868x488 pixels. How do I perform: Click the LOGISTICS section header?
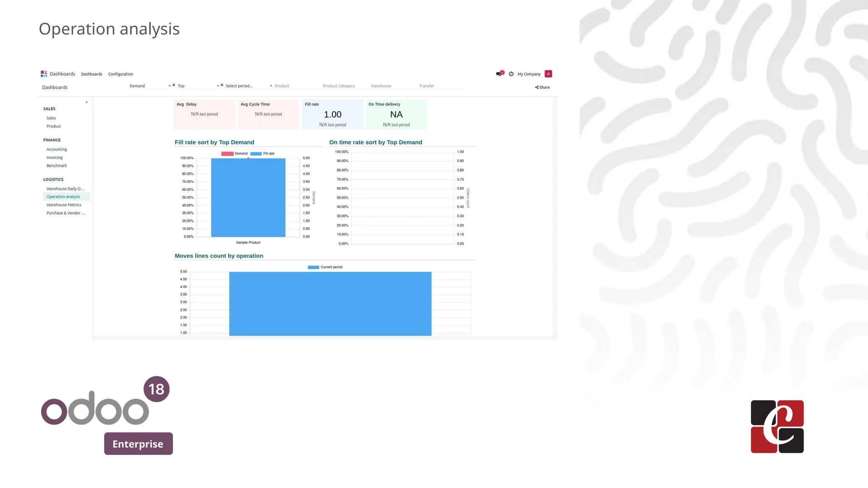53,180
